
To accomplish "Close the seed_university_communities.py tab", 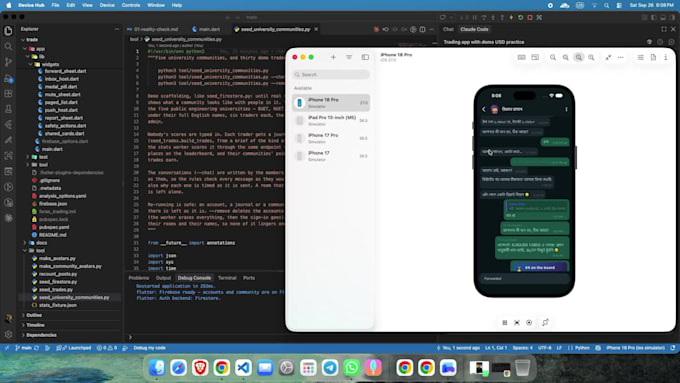I will 316,29.
